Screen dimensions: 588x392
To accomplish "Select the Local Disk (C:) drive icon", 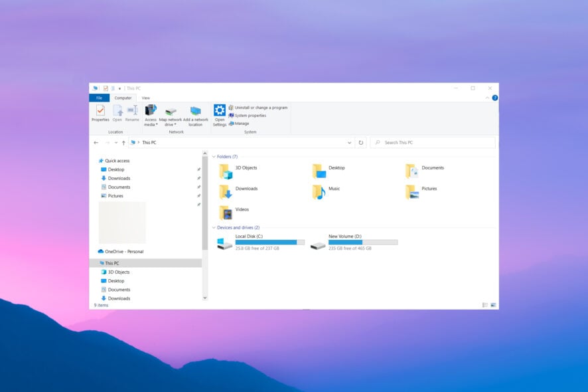I will pos(224,243).
